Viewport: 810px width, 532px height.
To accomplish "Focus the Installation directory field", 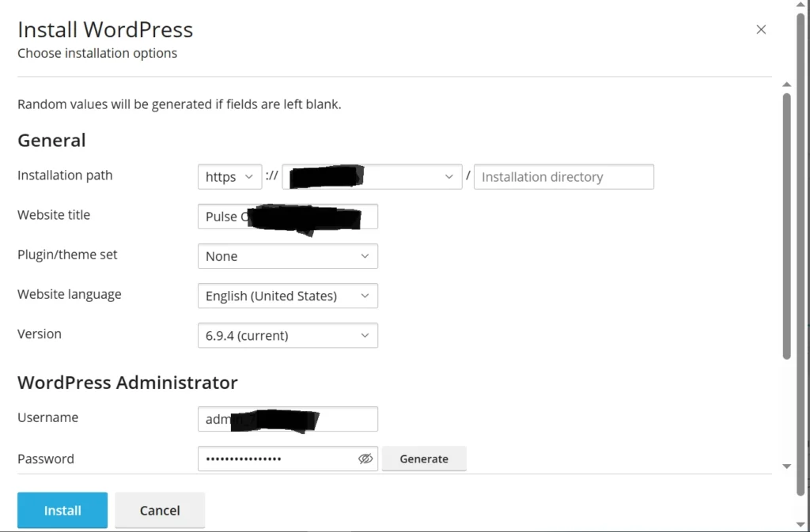I will pos(563,176).
